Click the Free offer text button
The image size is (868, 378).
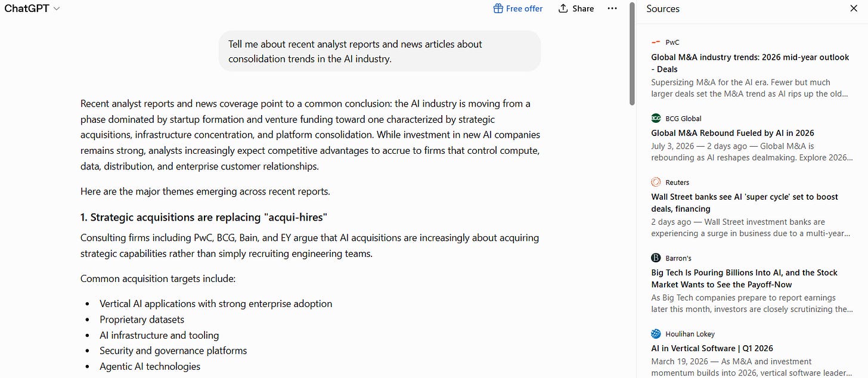coord(524,8)
